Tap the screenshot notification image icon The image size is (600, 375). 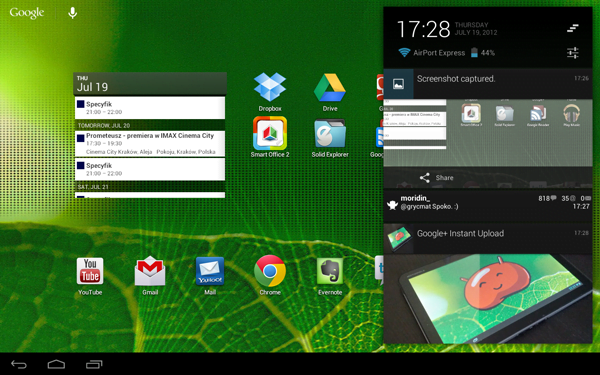pyautogui.click(x=398, y=84)
